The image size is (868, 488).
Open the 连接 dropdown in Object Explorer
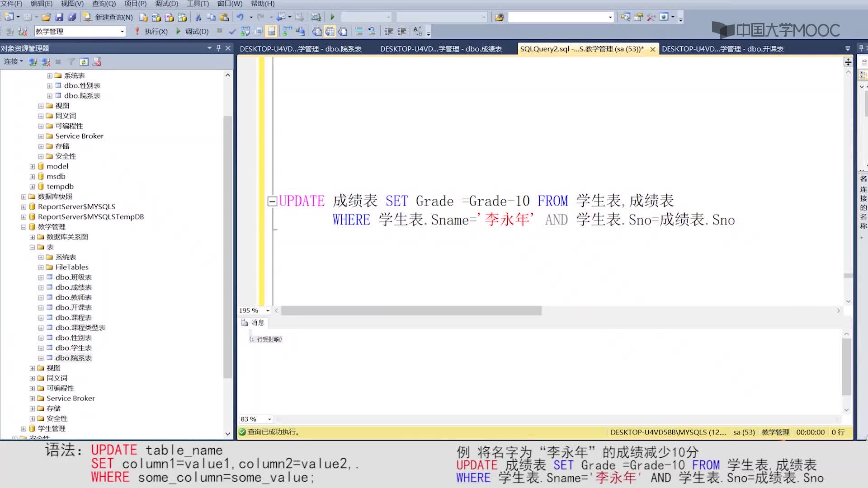coord(14,61)
